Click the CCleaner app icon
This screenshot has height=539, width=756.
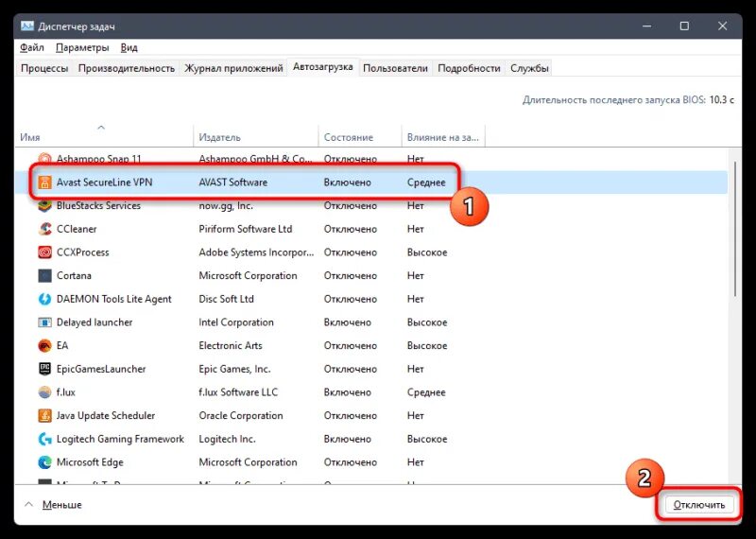(x=44, y=229)
